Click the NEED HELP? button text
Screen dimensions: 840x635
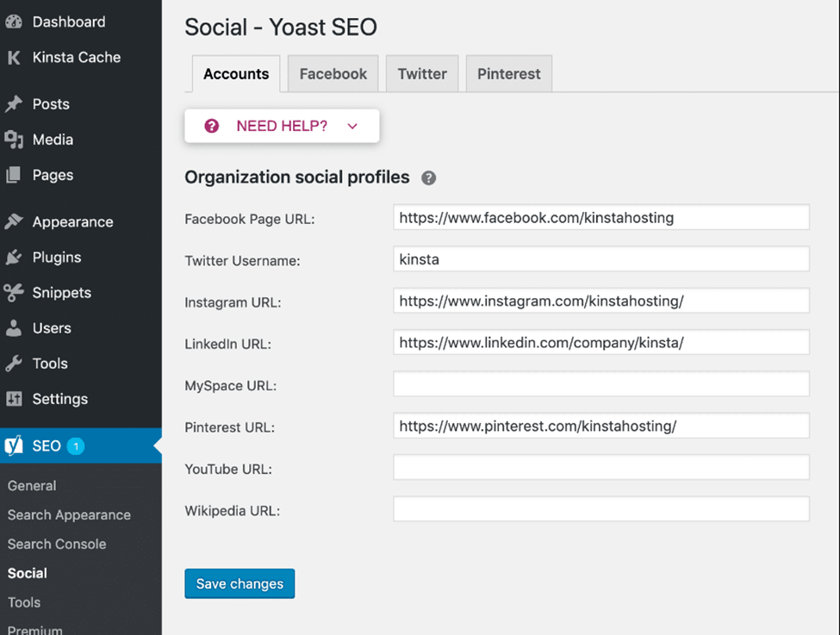point(282,126)
